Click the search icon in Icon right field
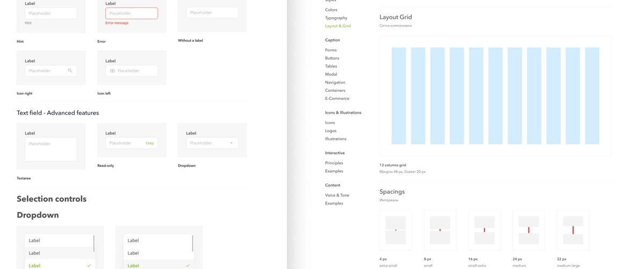The image size is (644, 269). pyautogui.click(x=70, y=71)
